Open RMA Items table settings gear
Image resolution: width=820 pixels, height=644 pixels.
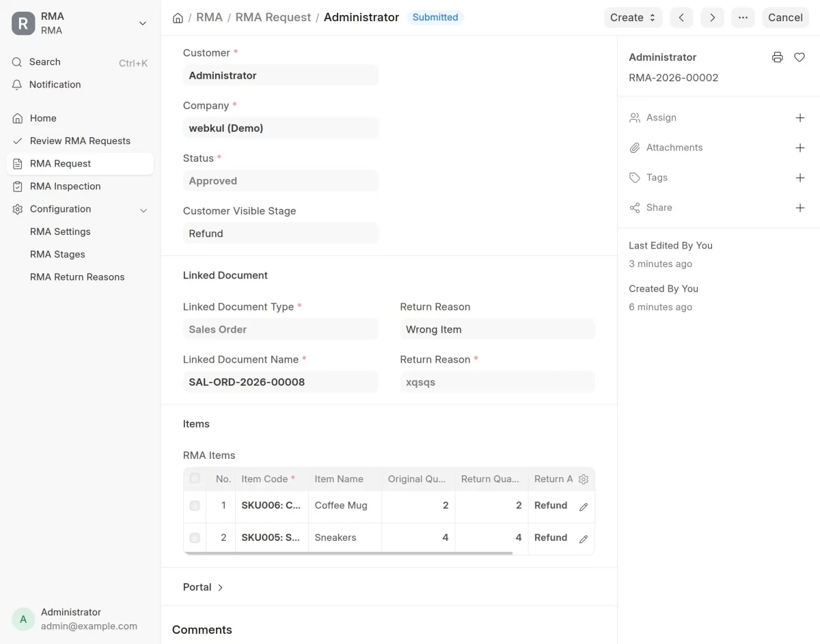[x=584, y=479]
